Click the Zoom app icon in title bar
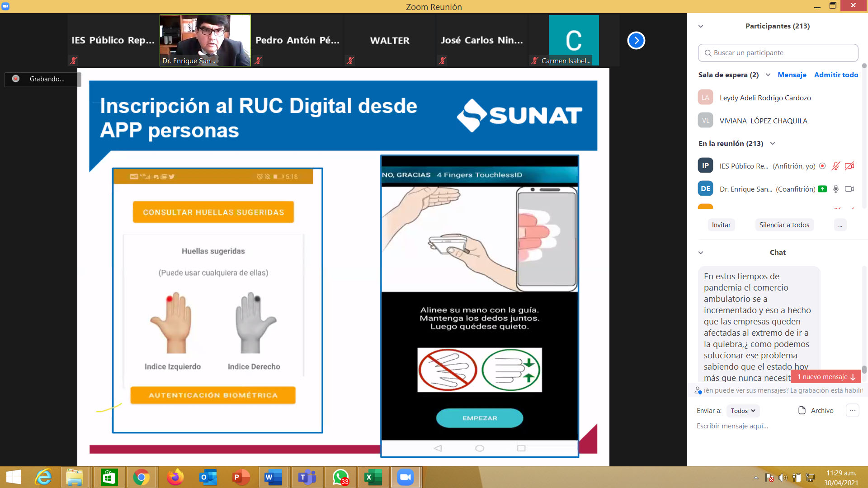The height and width of the screenshot is (488, 868). [5, 6]
